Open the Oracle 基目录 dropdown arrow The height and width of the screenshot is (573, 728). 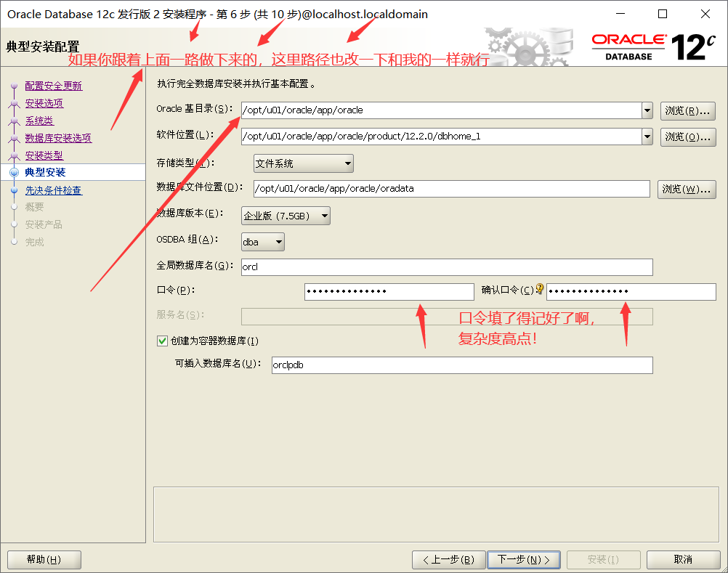click(647, 110)
